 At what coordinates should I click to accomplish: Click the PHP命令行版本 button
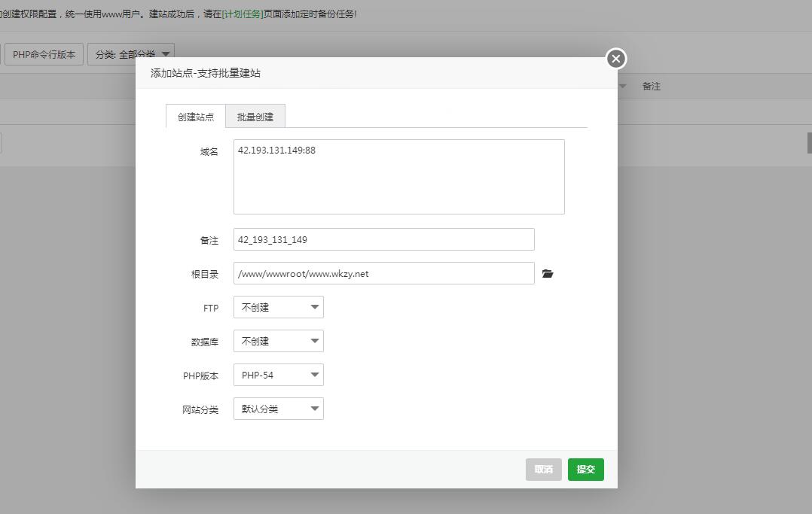[x=44, y=54]
